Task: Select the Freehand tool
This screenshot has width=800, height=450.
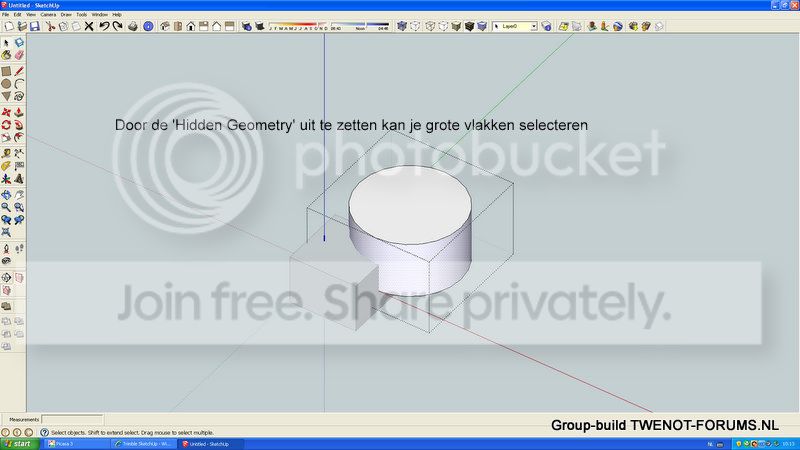Action: click(x=19, y=96)
